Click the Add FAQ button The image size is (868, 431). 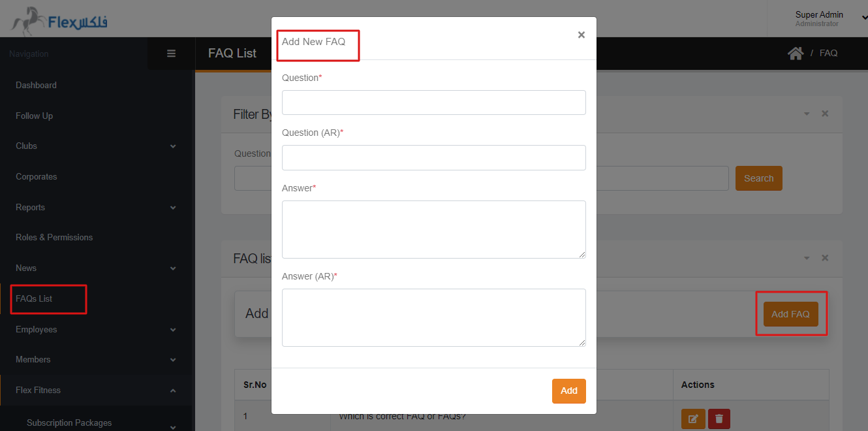click(790, 313)
